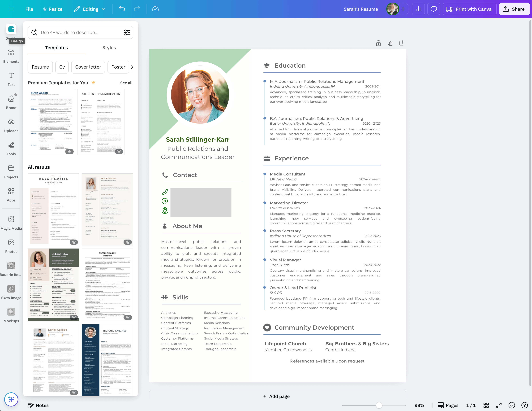Click See all premium templates
This screenshot has height=411, width=532.
[126, 83]
